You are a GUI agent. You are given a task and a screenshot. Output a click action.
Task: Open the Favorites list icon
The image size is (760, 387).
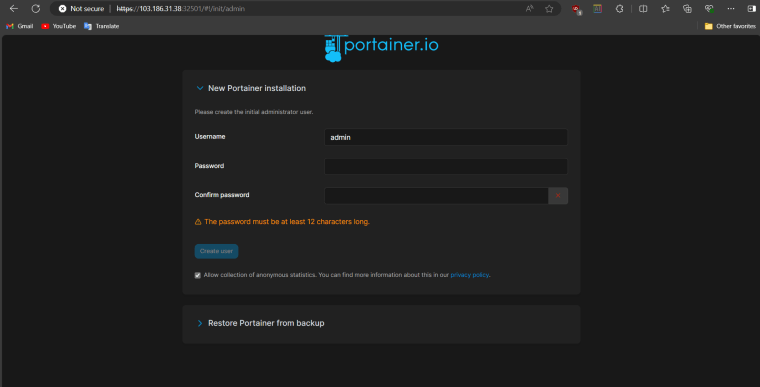665,9
